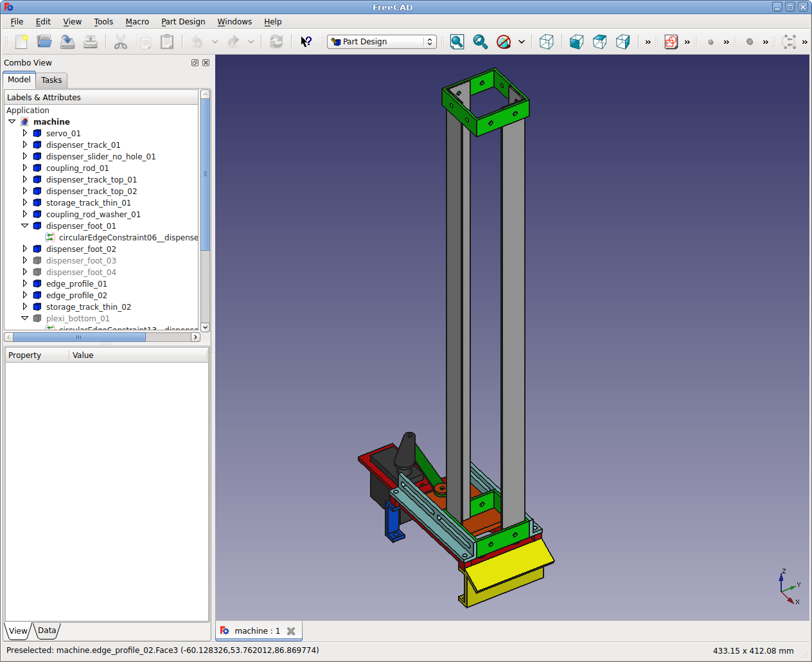Switch to the Model tab

19,80
